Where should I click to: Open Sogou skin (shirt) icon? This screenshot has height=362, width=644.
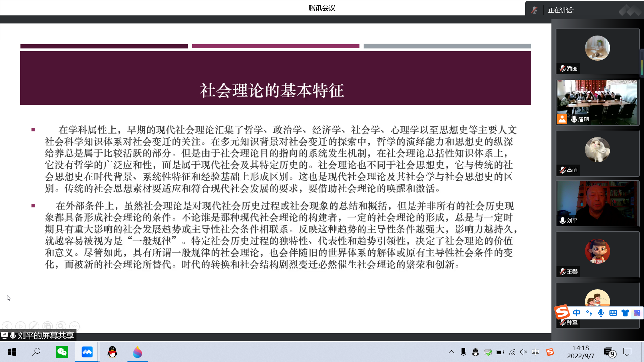(x=625, y=313)
